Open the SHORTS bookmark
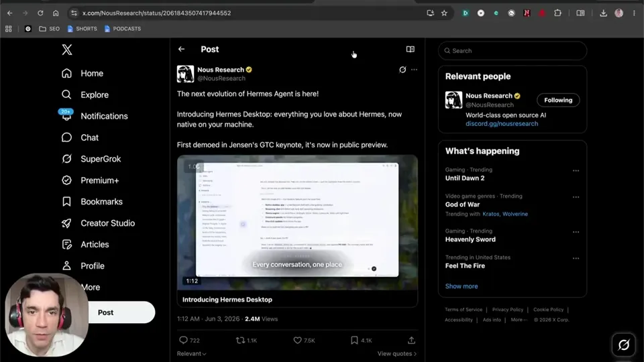Screen dimensions: 644x362 tap(82, 29)
